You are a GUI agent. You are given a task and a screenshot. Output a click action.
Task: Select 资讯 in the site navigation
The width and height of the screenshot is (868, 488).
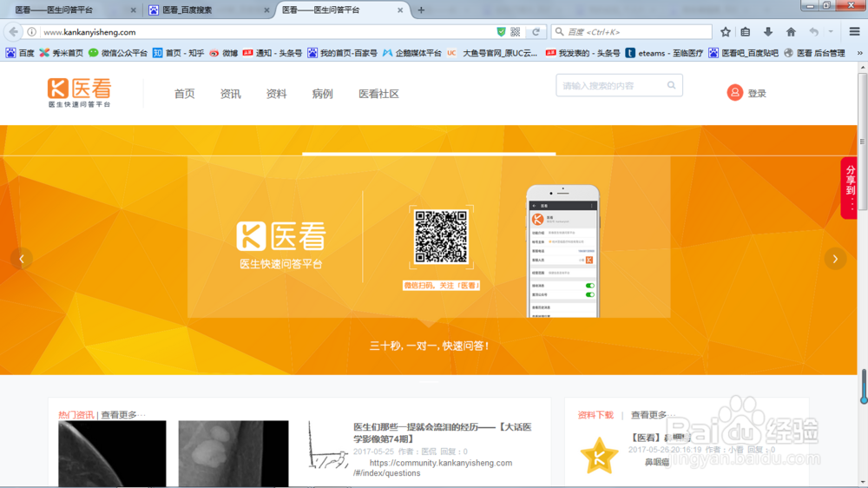[230, 94]
